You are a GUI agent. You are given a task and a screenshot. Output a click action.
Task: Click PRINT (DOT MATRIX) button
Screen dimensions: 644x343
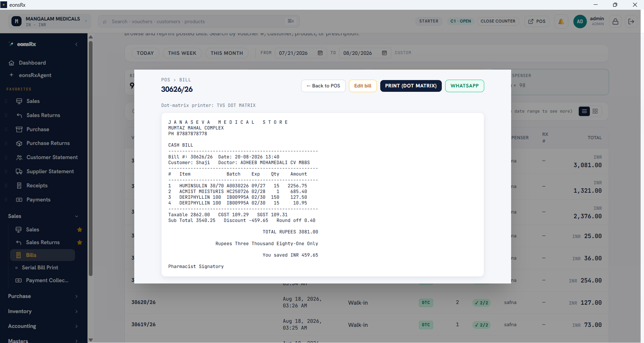[x=411, y=86]
